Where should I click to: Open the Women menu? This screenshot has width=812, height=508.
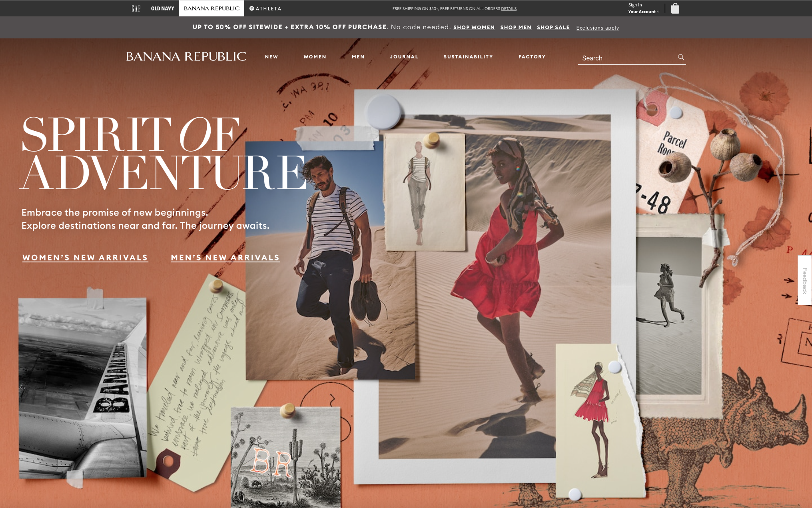tap(315, 57)
